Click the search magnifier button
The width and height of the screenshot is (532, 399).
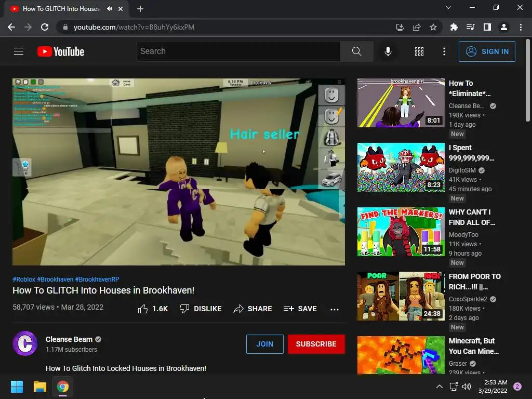point(356,51)
